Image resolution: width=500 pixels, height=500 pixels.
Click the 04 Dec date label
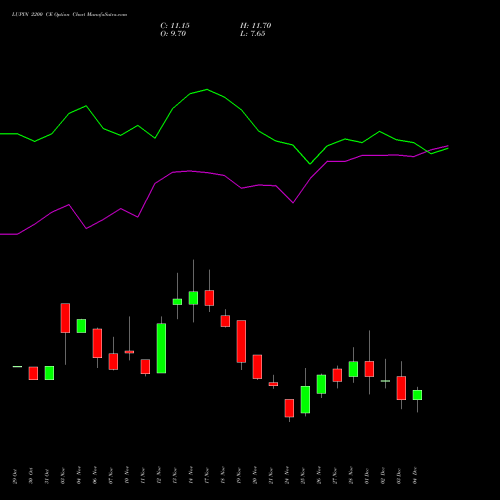coord(415,476)
